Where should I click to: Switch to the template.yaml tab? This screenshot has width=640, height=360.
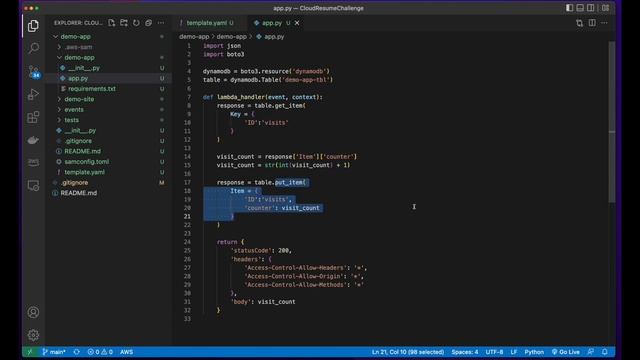pyautogui.click(x=206, y=23)
